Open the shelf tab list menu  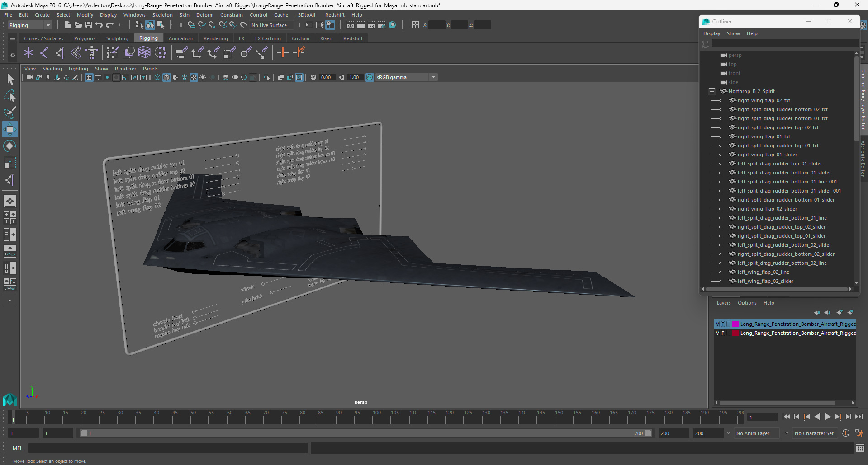(13, 39)
